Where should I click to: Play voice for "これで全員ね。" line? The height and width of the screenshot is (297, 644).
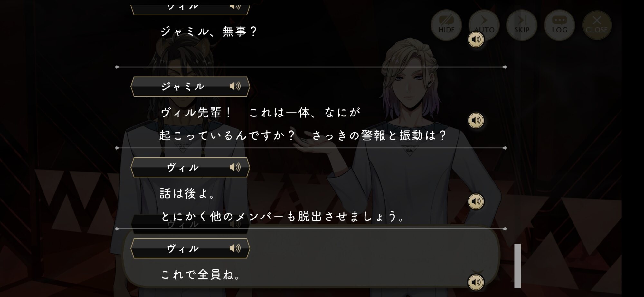476,282
